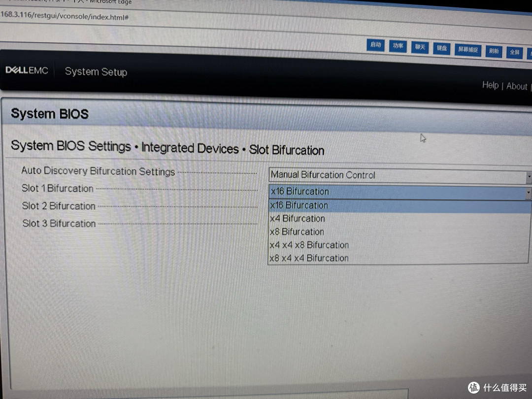The height and width of the screenshot is (399, 532).
Task: Click the 刷新 (Refresh) console button
Action: (494, 51)
